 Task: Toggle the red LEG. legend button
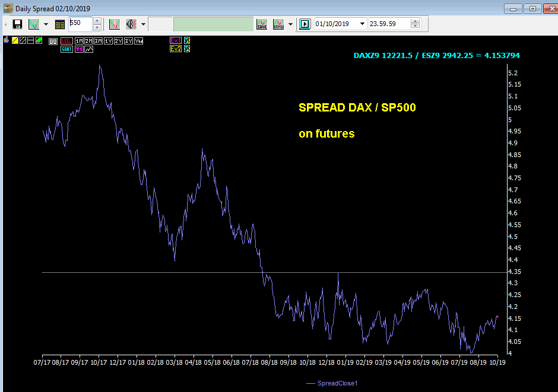click(x=66, y=41)
